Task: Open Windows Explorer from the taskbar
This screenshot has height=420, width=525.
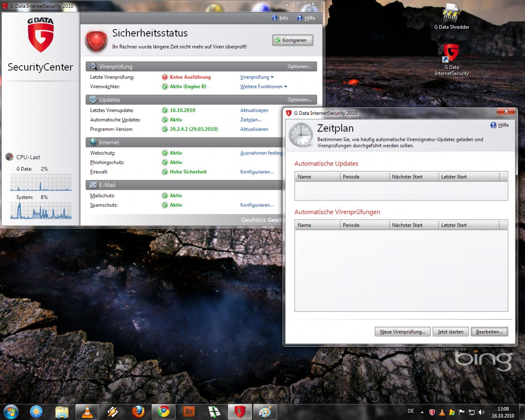Action: 62,412
